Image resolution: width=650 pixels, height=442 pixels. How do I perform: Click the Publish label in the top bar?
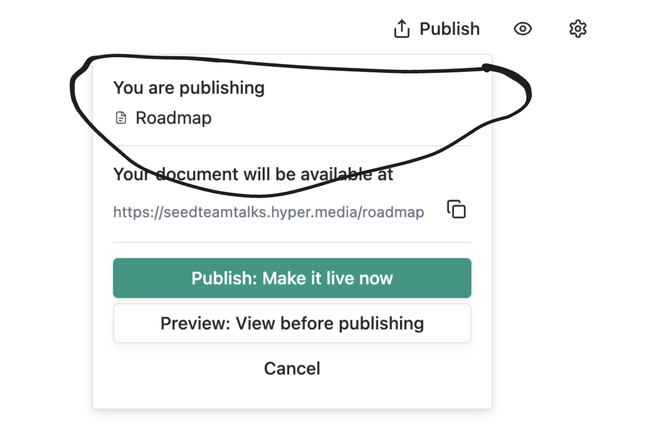pos(449,29)
